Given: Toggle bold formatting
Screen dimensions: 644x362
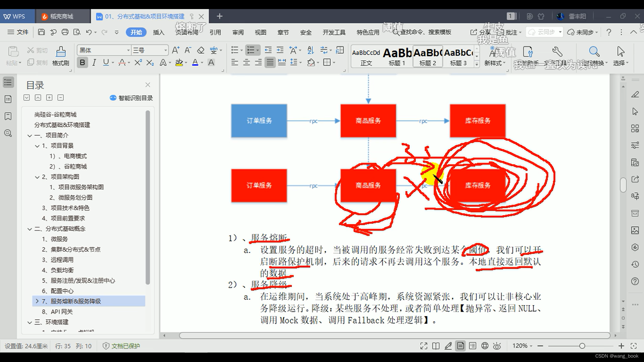Looking at the screenshot, I should [x=82, y=62].
